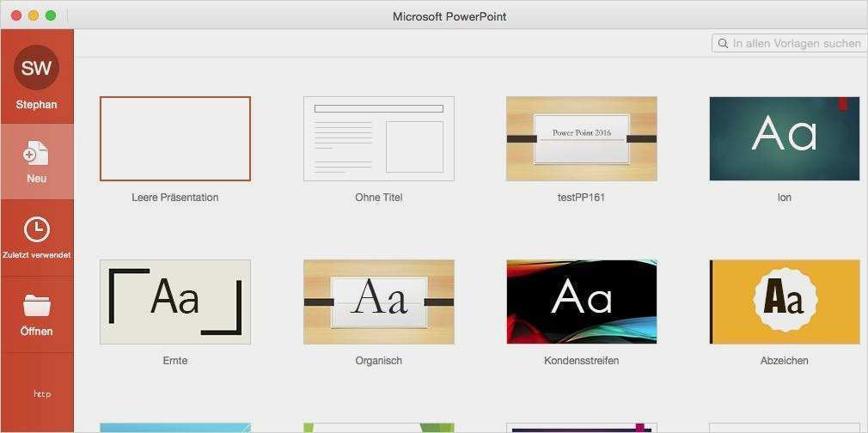Search in the template search field
Viewport: 868px width, 433px height.
(x=795, y=43)
